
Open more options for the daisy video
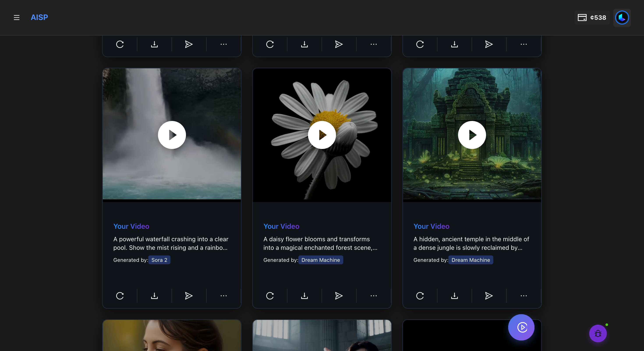373,296
